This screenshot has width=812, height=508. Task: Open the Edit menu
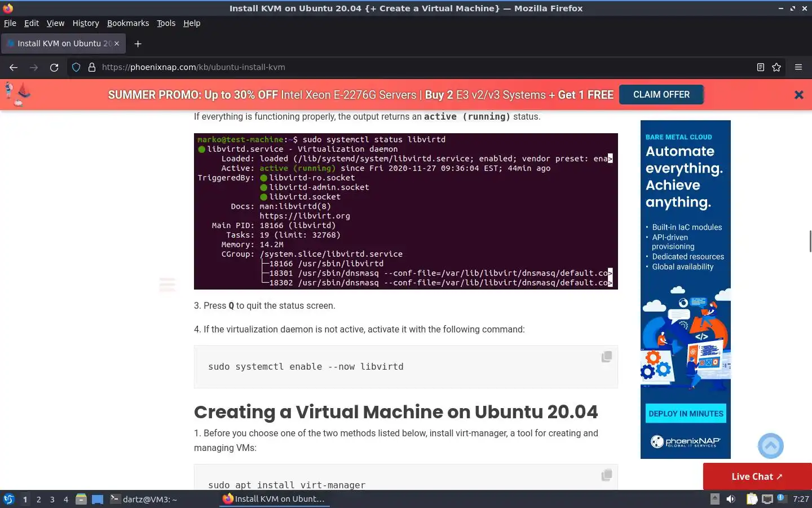point(32,23)
